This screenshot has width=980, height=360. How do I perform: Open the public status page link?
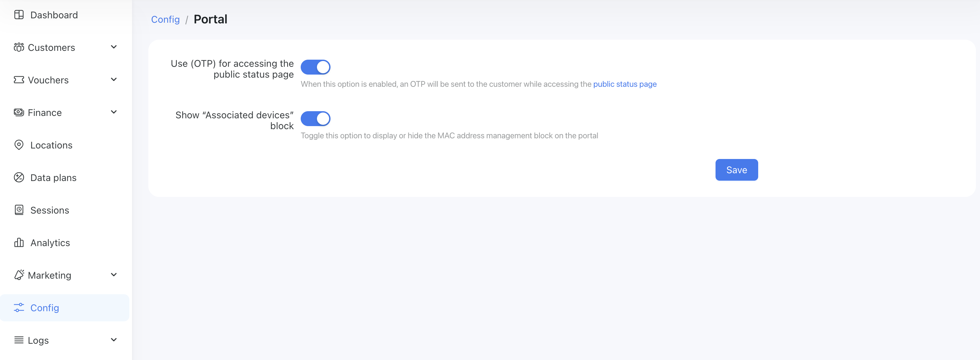[x=624, y=84]
